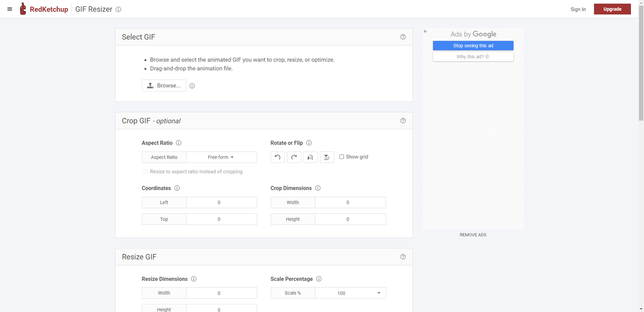The image size is (644, 312).
Task: Flip the GIF horizontally
Action: click(x=310, y=157)
